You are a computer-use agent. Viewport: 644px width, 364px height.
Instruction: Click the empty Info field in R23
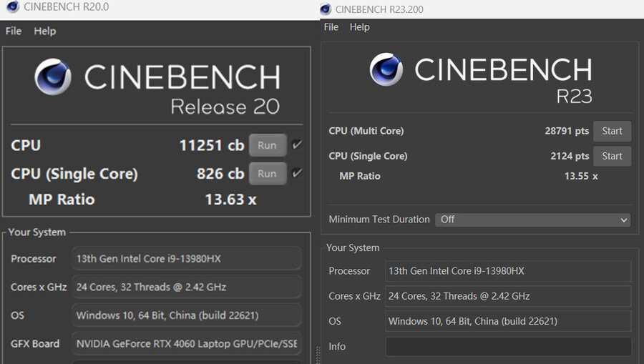508,347
